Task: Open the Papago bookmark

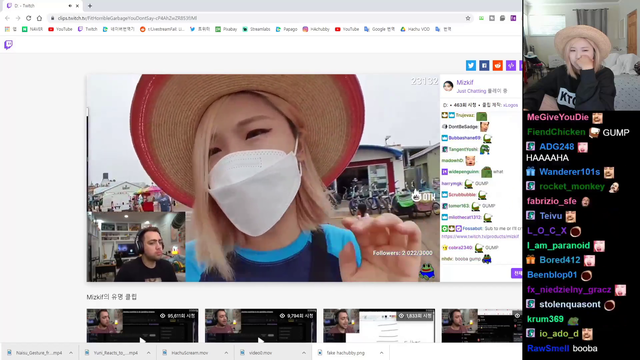Action: [287, 29]
